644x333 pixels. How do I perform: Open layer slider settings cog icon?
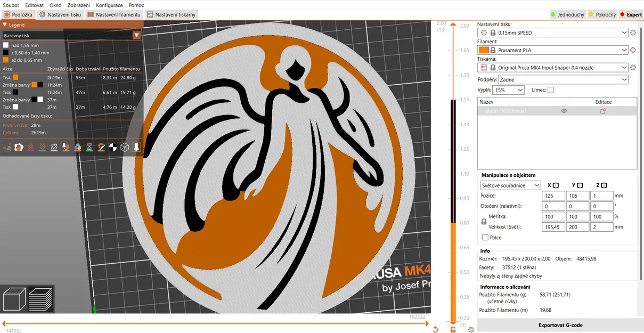tap(471, 330)
